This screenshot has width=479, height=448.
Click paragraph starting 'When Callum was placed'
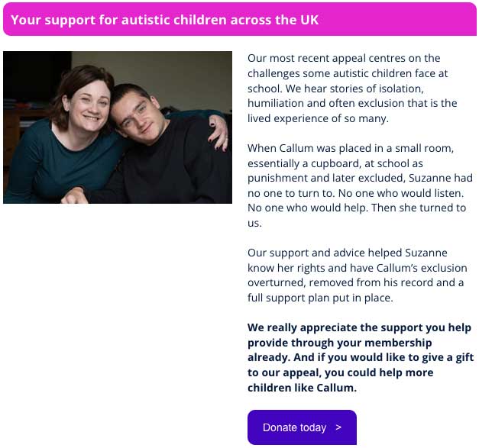(x=360, y=185)
